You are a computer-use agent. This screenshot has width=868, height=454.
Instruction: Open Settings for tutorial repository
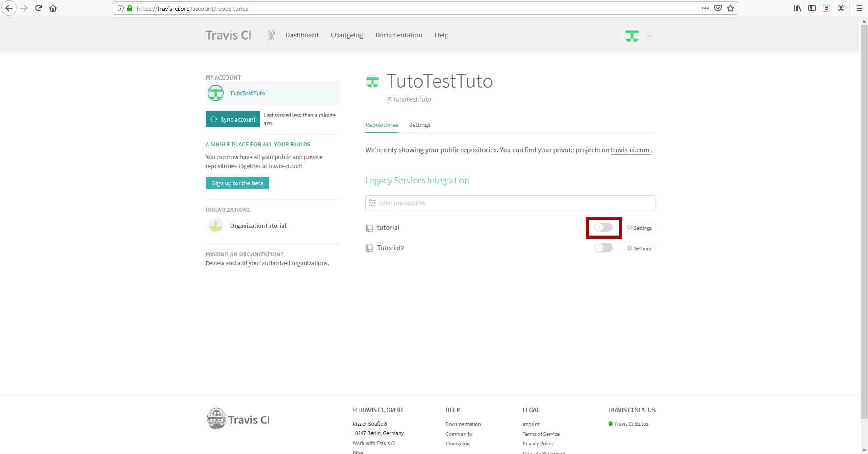point(639,228)
